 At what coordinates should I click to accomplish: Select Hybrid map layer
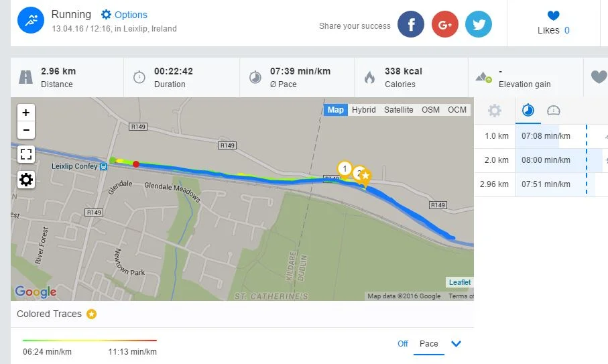[x=364, y=110]
